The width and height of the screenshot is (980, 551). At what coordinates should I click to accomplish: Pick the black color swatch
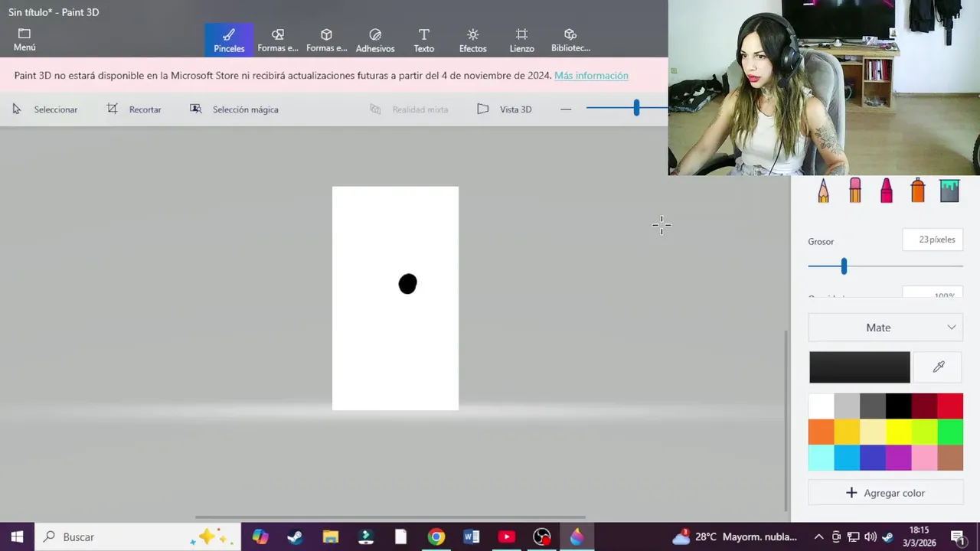[899, 406]
